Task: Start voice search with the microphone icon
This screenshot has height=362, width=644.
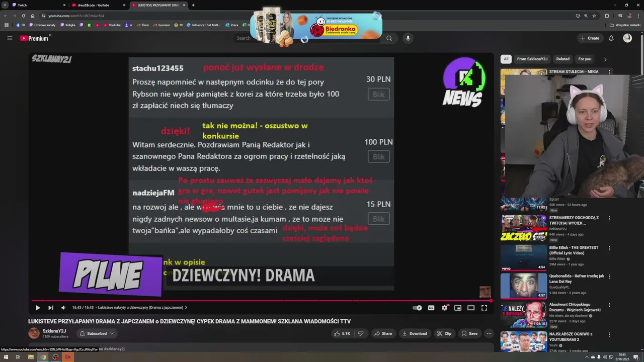Action: (408, 38)
